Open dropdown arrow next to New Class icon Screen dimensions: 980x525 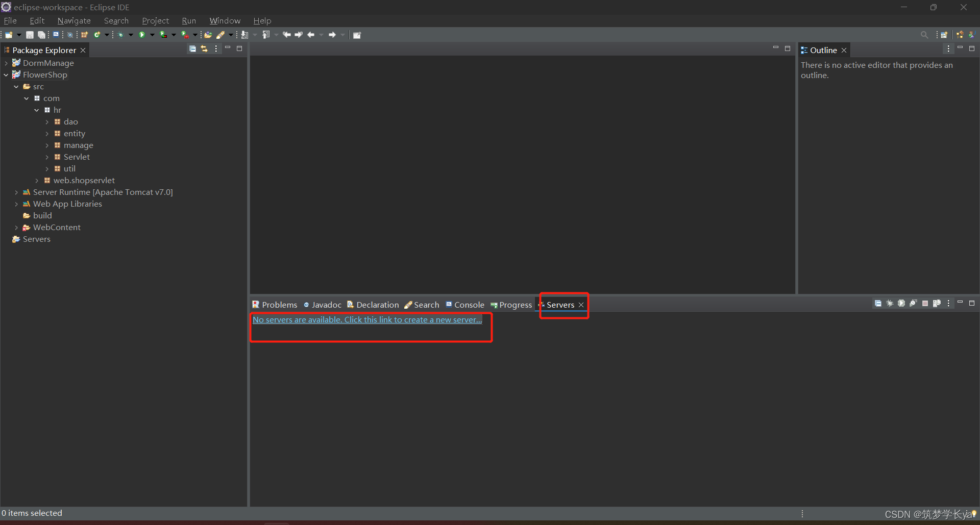pyautogui.click(x=107, y=35)
